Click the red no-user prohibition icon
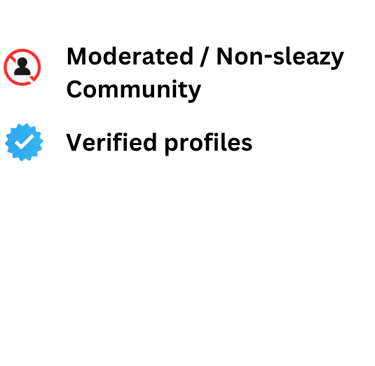This screenshot has width=375, height=366. click(x=22, y=67)
